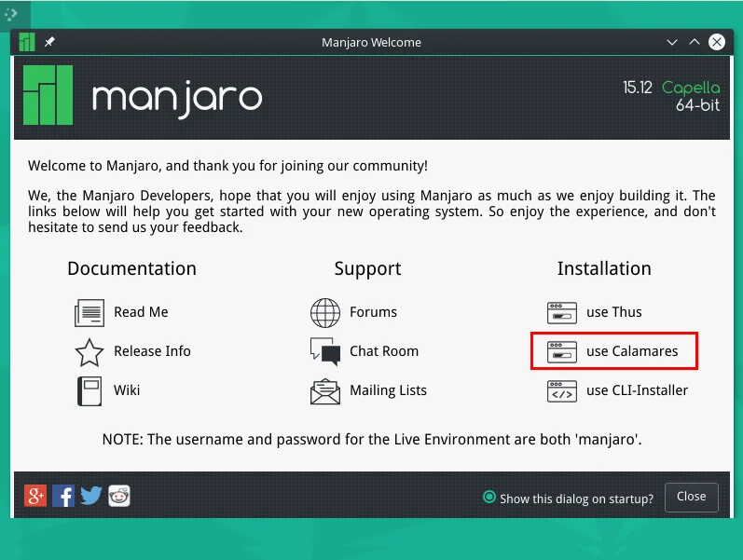Click the desktop toolbox icon at top-left corner
Image resolution: width=743 pixels, height=560 pixels.
pyautogui.click(x=11, y=14)
